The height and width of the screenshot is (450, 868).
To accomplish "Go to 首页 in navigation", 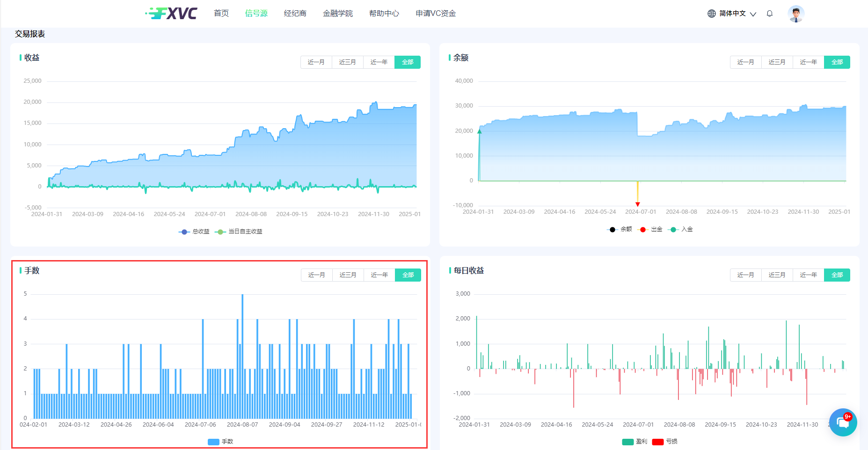I will point(221,14).
